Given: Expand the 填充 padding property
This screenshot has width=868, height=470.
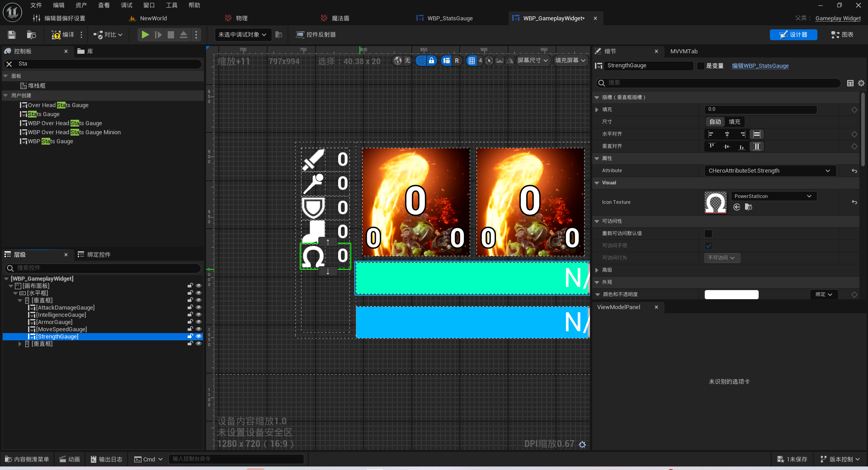Looking at the screenshot, I should (x=597, y=110).
